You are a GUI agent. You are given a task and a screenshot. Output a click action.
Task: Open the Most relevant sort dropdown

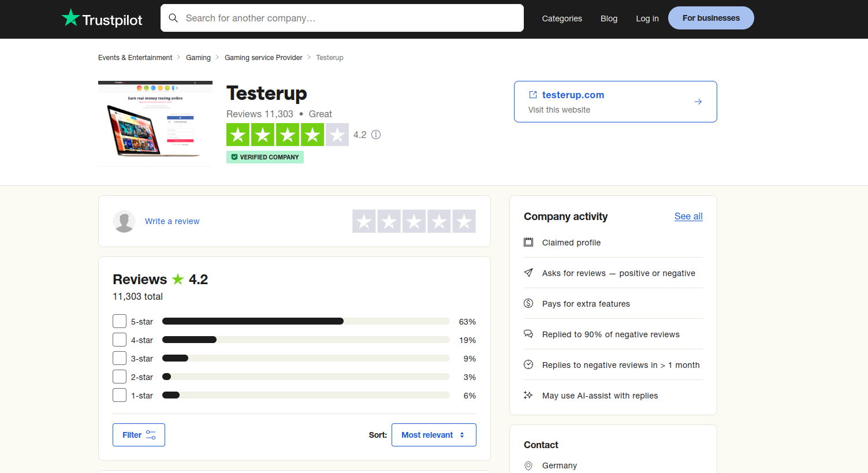434,434
